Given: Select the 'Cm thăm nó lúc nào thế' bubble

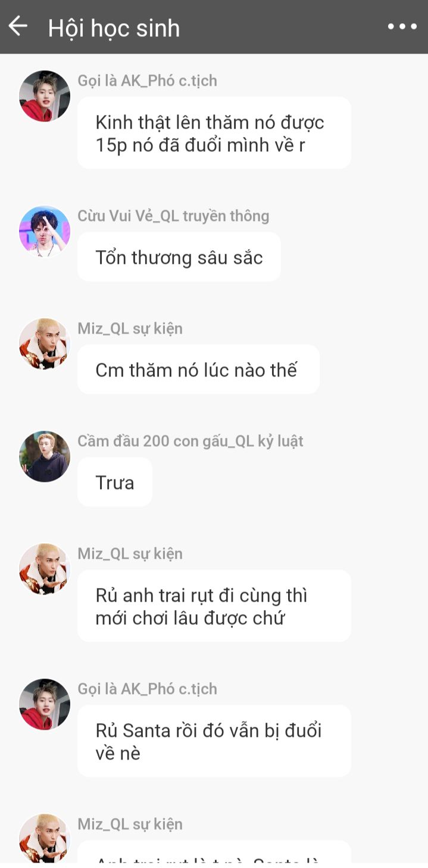Looking at the screenshot, I should 198,369.
